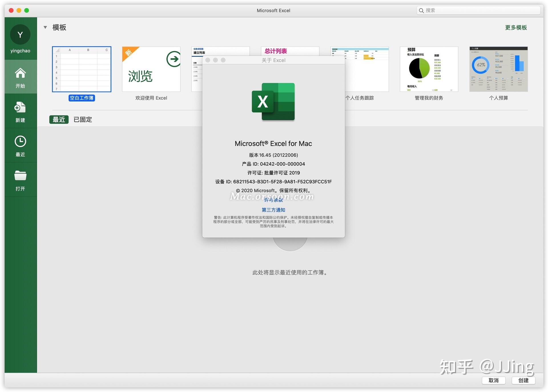Click the yingchao account avatar
The width and height of the screenshot is (548, 392).
pyautogui.click(x=20, y=34)
